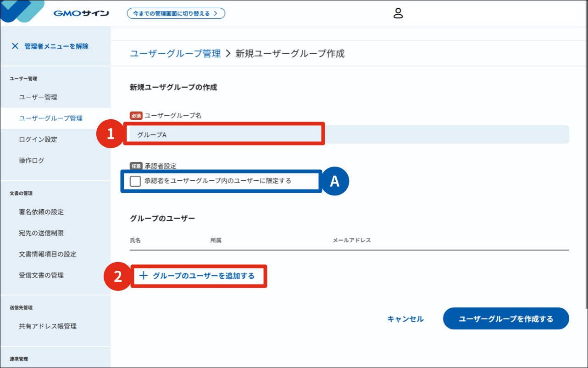Screen dimensions: 588x368
Task: Click 今までの管理画面に切り替える switch button
Action: coord(176,13)
